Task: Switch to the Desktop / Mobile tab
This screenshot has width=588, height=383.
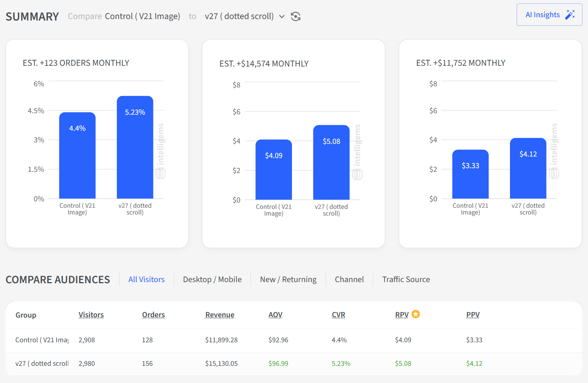Action: 212,279
